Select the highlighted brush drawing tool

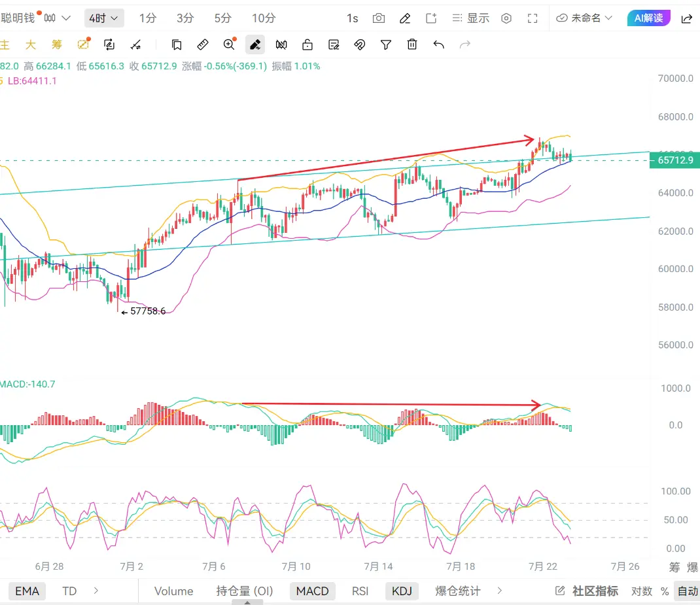[x=255, y=44]
